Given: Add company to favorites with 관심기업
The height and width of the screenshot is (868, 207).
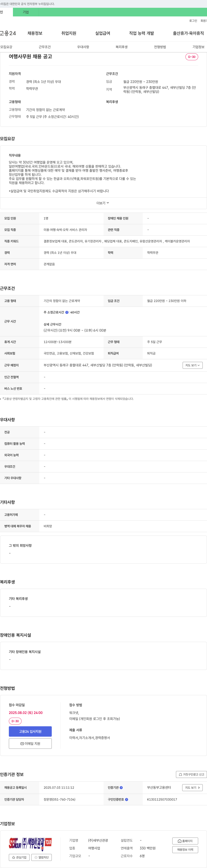Looking at the screenshot, I should point(19,857).
